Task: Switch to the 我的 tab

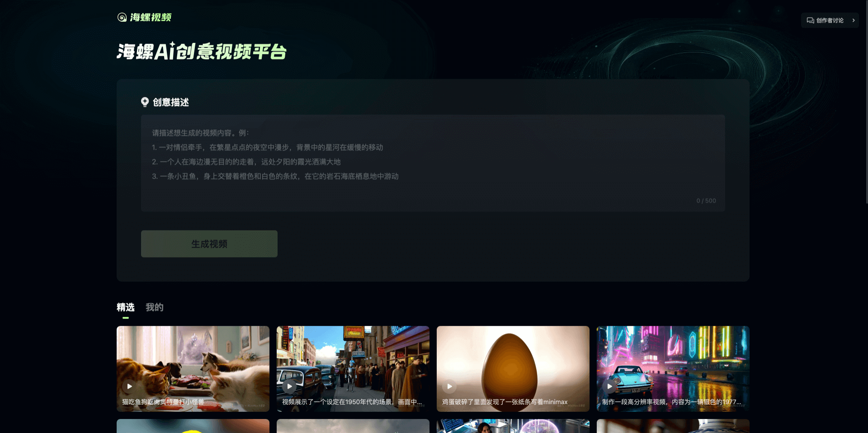Action: click(x=154, y=307)
